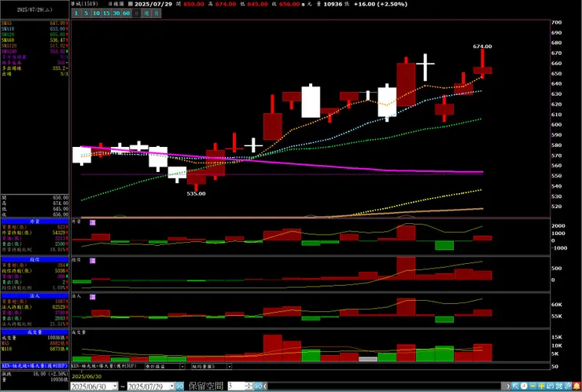Open the alert bell icon
The width and height of the screenshot is (582, 392).
point(576,386)
